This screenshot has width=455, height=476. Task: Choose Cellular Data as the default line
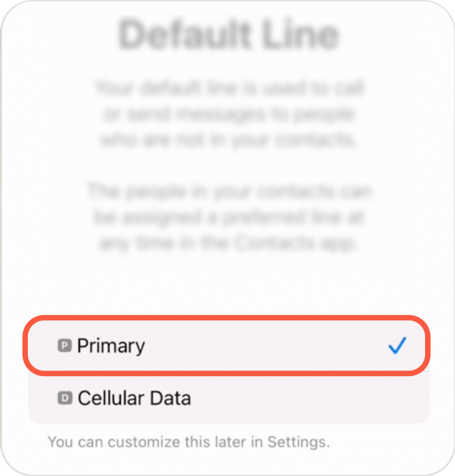(228, 398)
